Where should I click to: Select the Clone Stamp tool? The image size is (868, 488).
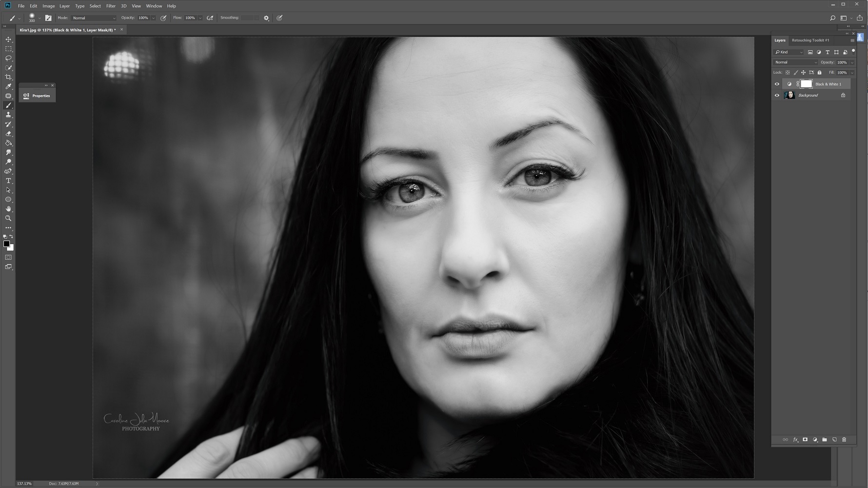point(8,115)
